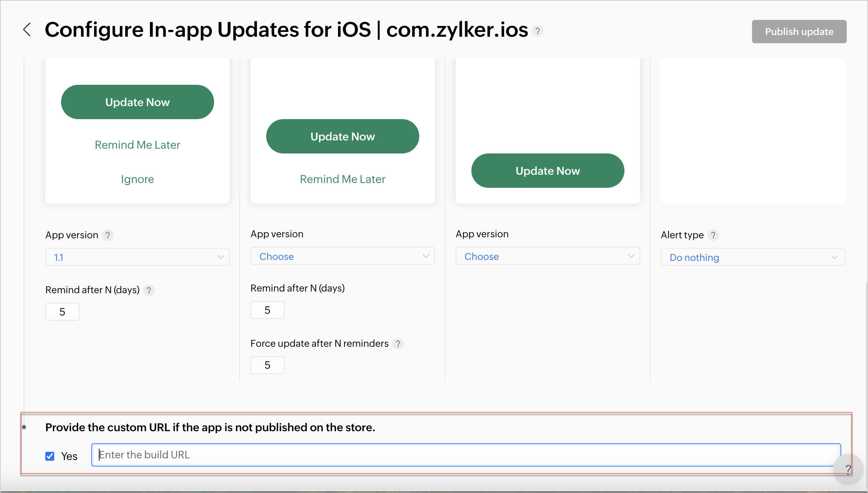Image resolution: width=868 pixels, height=493 pixels.
Task: Click help icon beside Alert type
Action: tap(713, 235)
